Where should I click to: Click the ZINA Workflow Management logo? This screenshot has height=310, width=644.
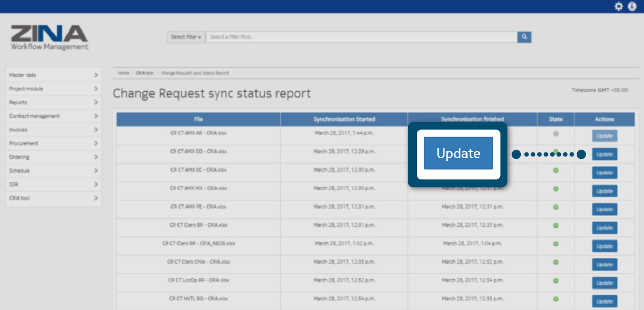click(x=50, y=38)
